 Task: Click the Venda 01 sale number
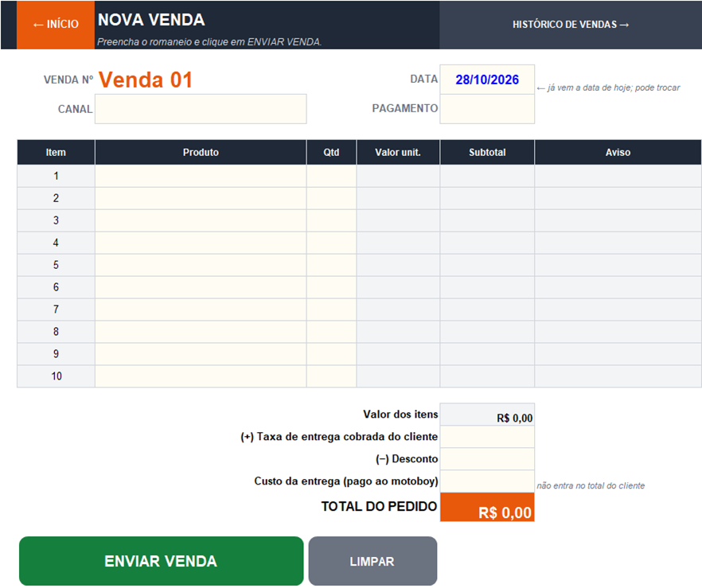146,80
